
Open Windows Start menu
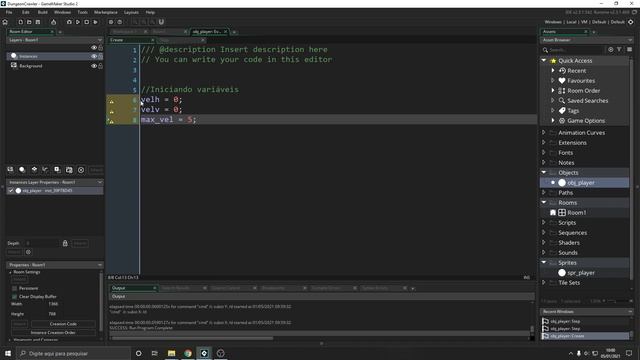pyautogui.click(x=8, y=353)
